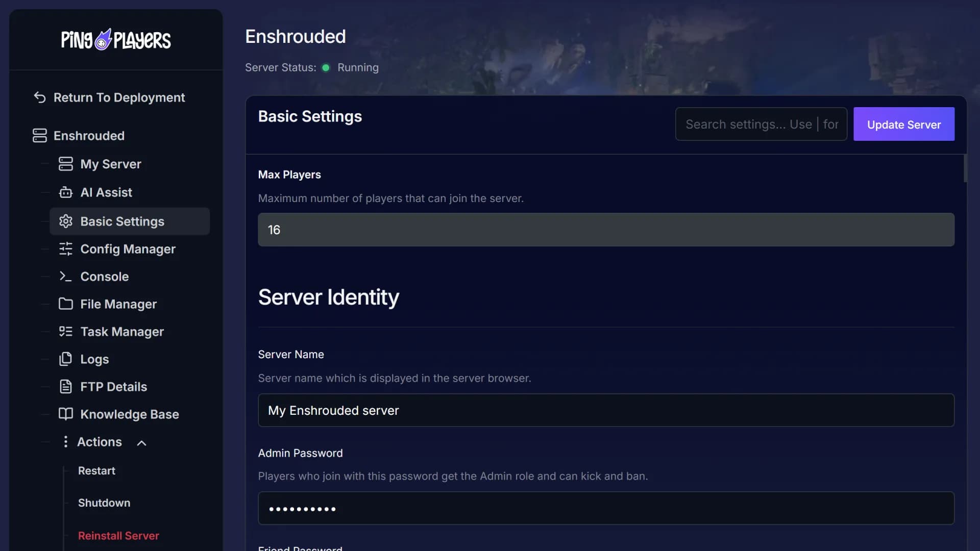
Task: Click the Task Manager checklist icon
Action: (66, 332)
